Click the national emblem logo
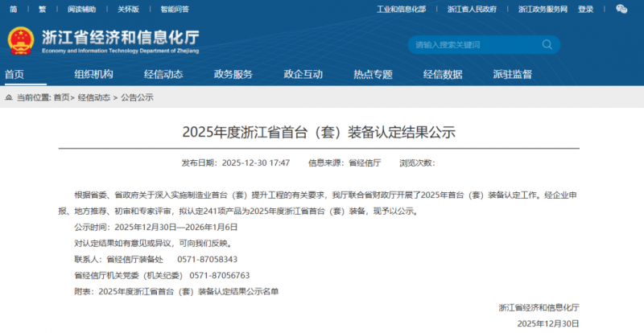Viewport: 644px width, 333px height. 21,40
